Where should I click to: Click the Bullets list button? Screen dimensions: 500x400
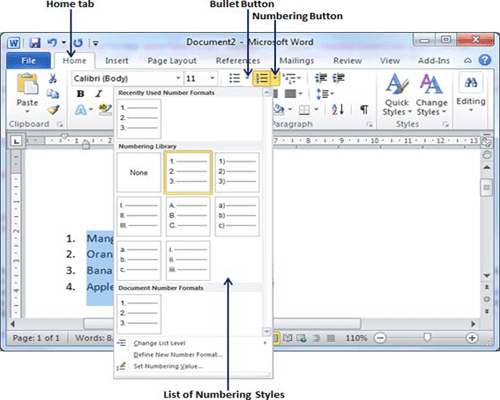[x=235, y=78]
